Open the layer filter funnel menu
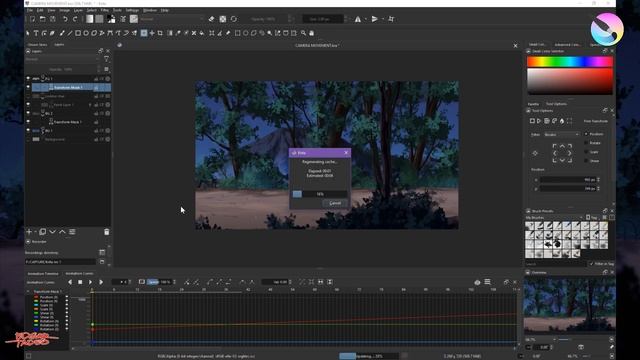The width and height of the screenshot is (640, 360). pyautogui.click(x=106, y=60)
